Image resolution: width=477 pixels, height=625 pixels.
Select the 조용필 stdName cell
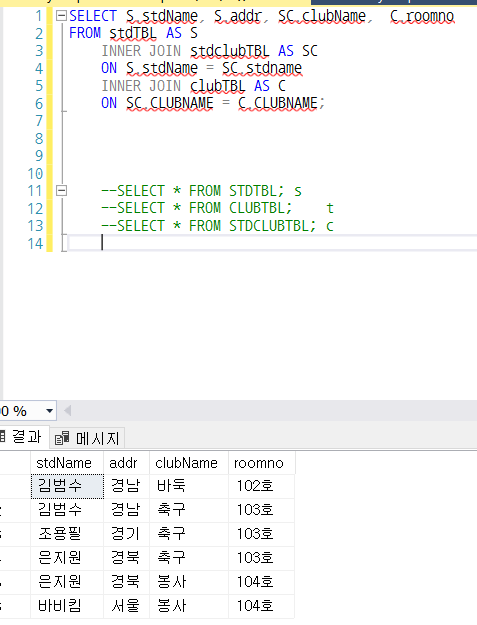pos(67,534)
